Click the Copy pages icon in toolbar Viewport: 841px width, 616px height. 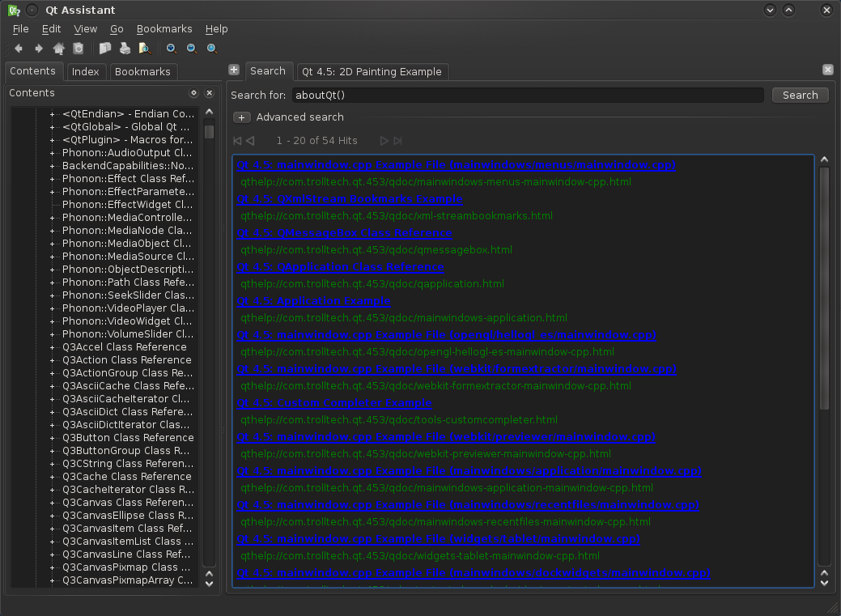[x=105, y=49]
